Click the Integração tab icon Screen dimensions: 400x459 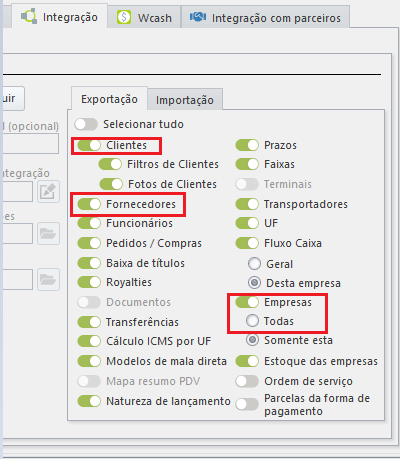29,16
